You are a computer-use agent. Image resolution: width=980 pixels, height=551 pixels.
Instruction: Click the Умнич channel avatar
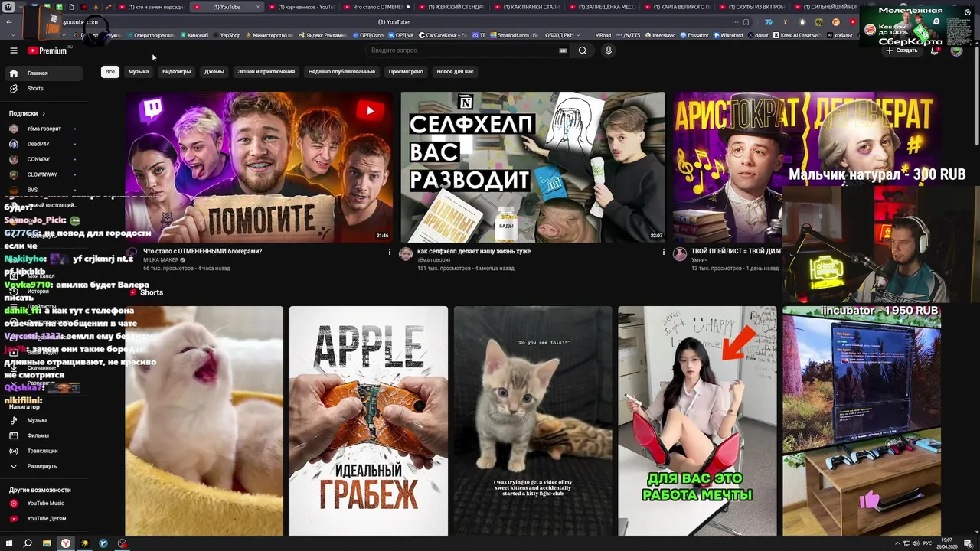[x=680, y=254]
